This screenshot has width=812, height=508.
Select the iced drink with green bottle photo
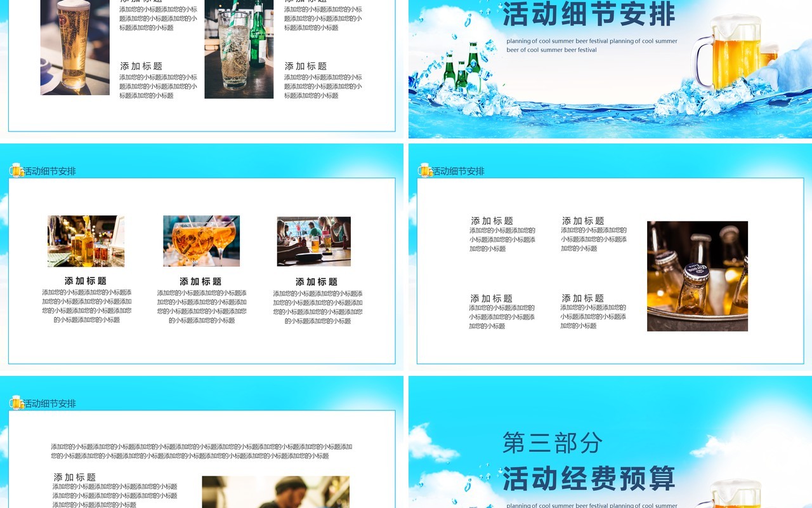point(239,49)
